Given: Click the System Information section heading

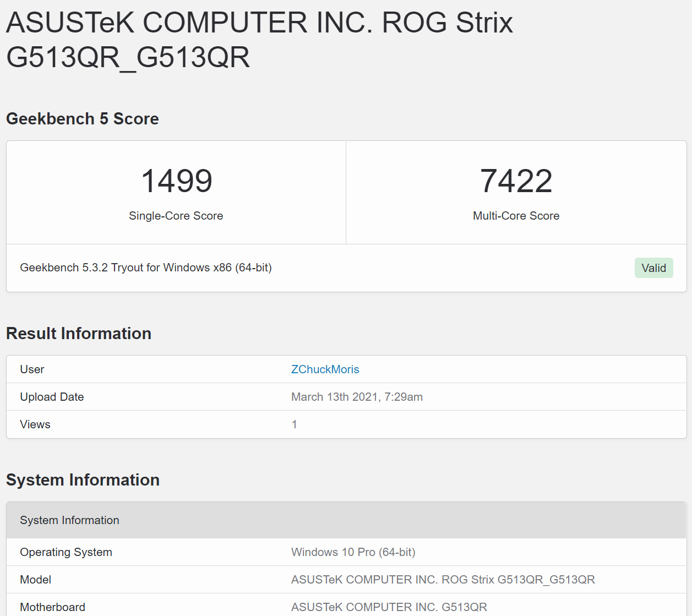Looking at the screenshot, I should click(83, 480).
